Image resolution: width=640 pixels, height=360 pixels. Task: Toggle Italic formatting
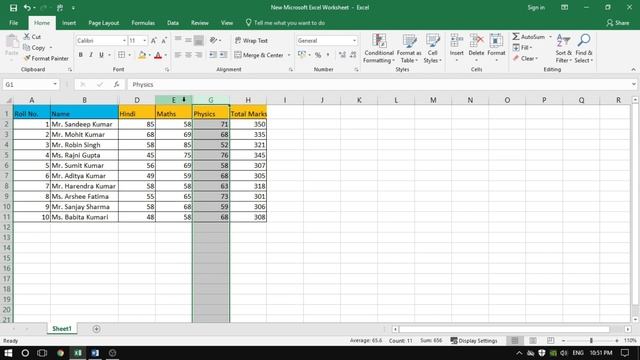pos(91,55)
